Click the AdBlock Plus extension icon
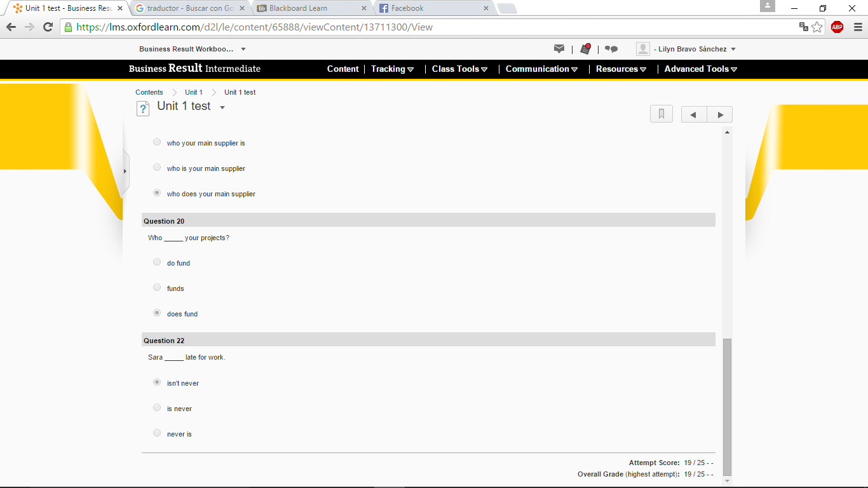 pos(837,27)
